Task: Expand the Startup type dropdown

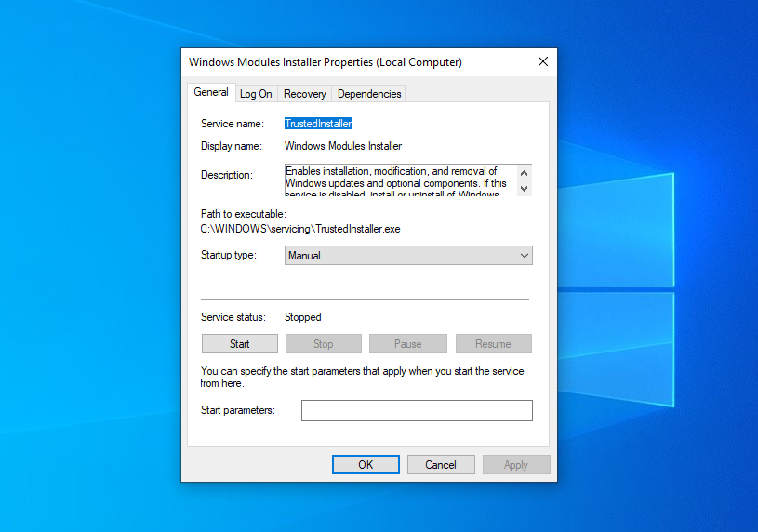Action: [408, 256]
